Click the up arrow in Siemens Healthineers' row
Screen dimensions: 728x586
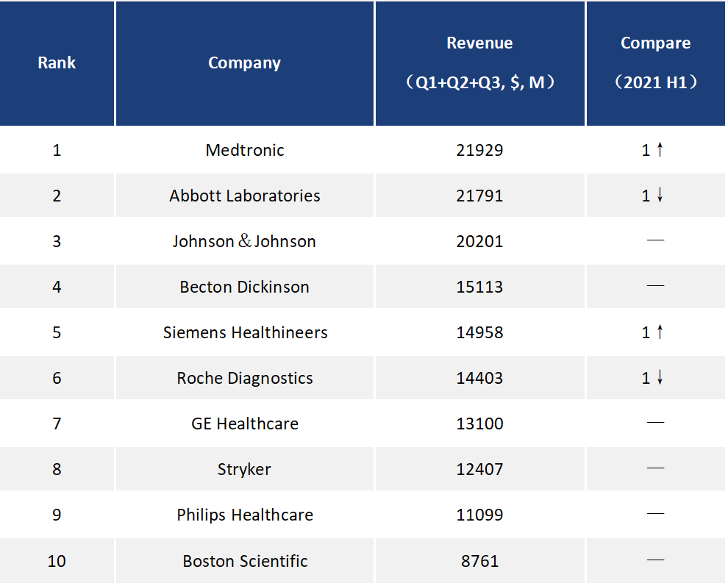point(660,332)
